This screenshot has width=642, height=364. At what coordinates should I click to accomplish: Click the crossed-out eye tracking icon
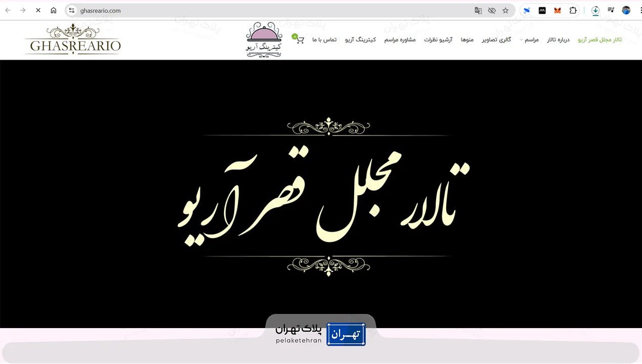click(492, 10)
